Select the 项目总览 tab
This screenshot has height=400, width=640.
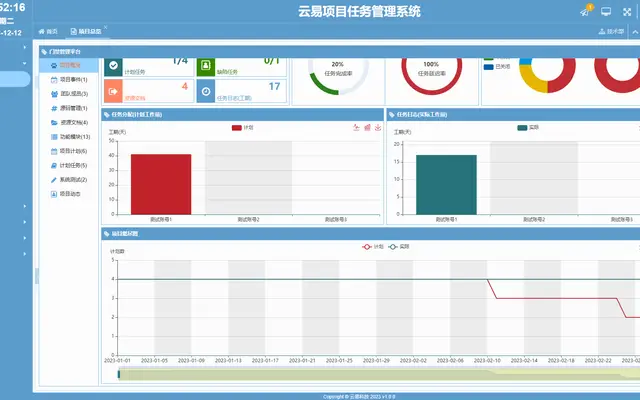(86, 31)
